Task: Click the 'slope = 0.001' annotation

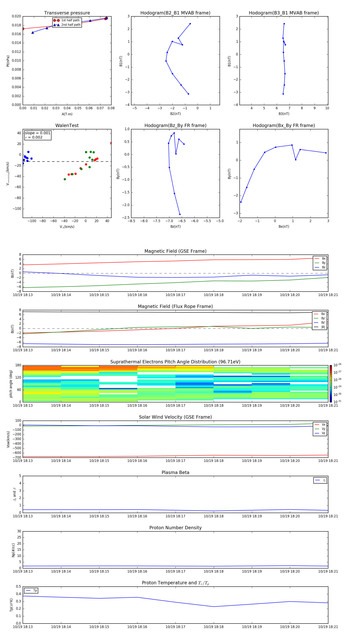Action: pos(38,133)
